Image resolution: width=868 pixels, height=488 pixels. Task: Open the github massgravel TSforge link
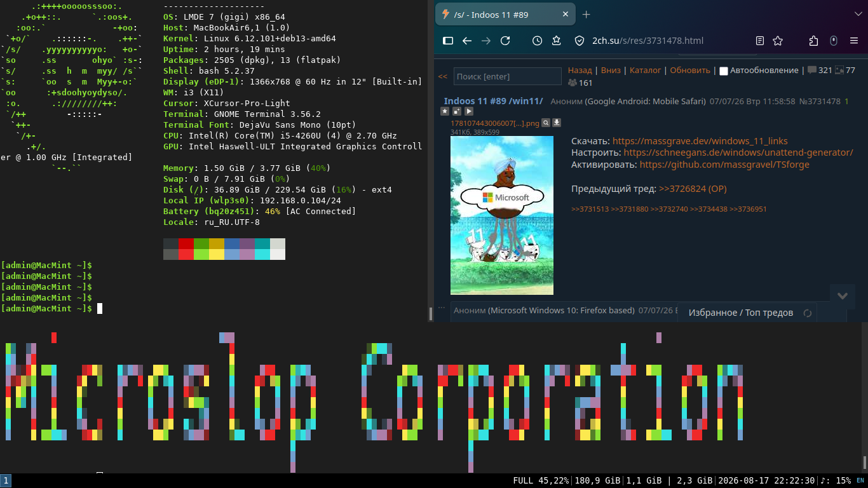(x=724, y=165)
